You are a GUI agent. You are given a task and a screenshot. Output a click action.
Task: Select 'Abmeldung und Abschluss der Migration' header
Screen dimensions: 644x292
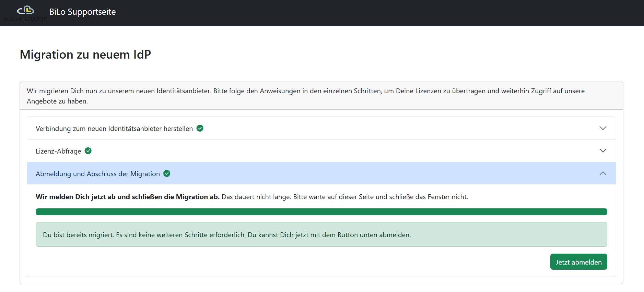click(x=321, y=173)
